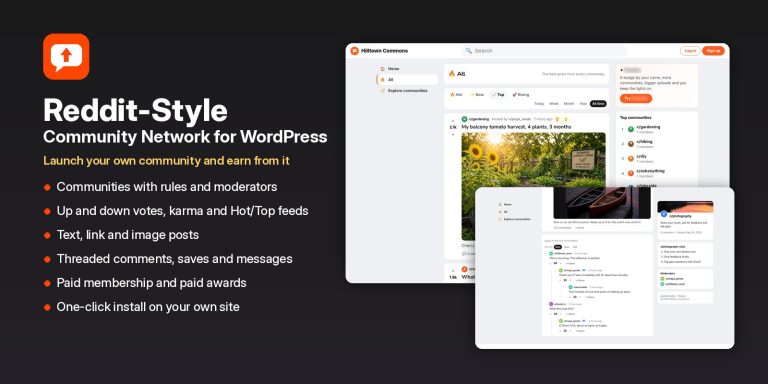Open Home in the front window sidebar
The width and height of the screenshot is (768, 384).
pyautogui.click(x=505, y=204)
